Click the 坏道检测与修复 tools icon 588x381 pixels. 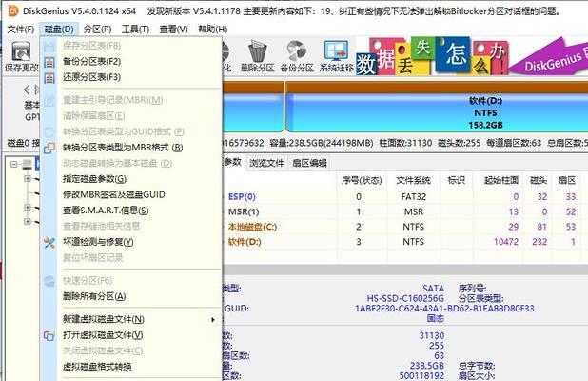pyautogui.click(x=49, y=243)
